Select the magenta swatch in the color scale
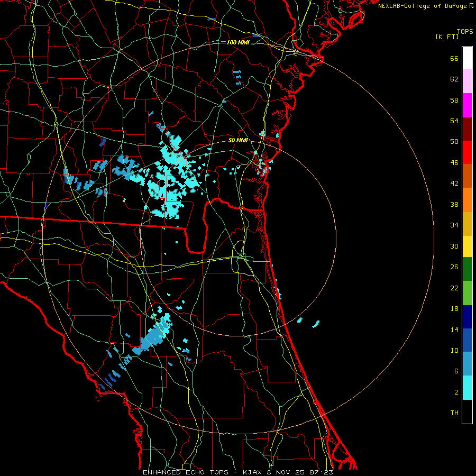Screen dimensions: 476x476 pyautogui.click(x=467, y=105)
